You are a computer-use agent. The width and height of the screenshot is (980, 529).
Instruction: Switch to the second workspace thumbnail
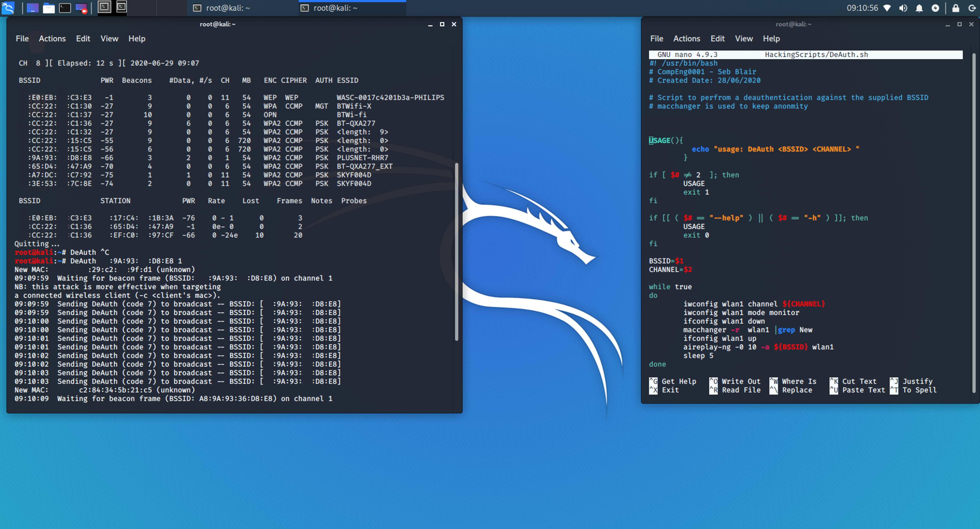(x=121, y=7)
